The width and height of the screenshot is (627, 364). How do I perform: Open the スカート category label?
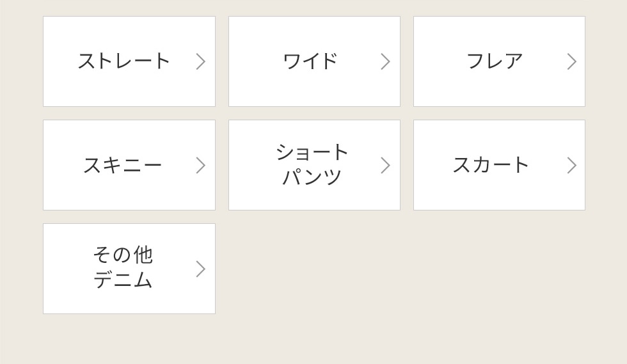[491, 165]
